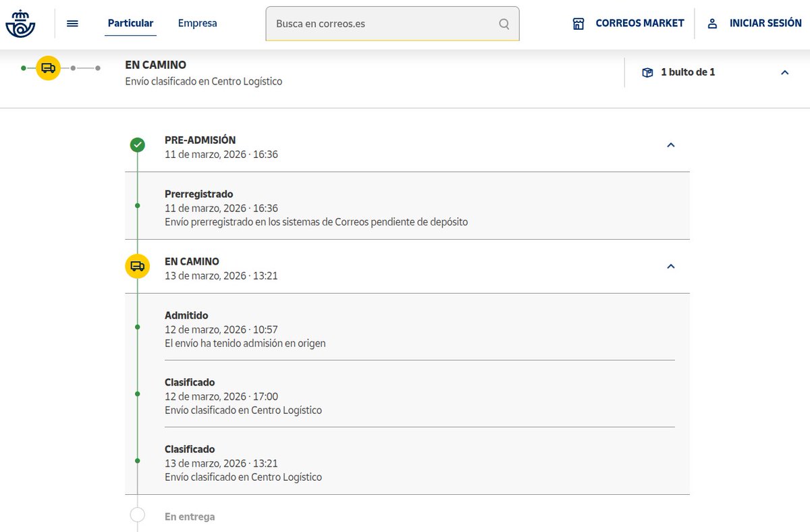Switch to the Particular tab
Image resolution: width=810 pixels, height=532 pixels.
(x=131, y=23)
